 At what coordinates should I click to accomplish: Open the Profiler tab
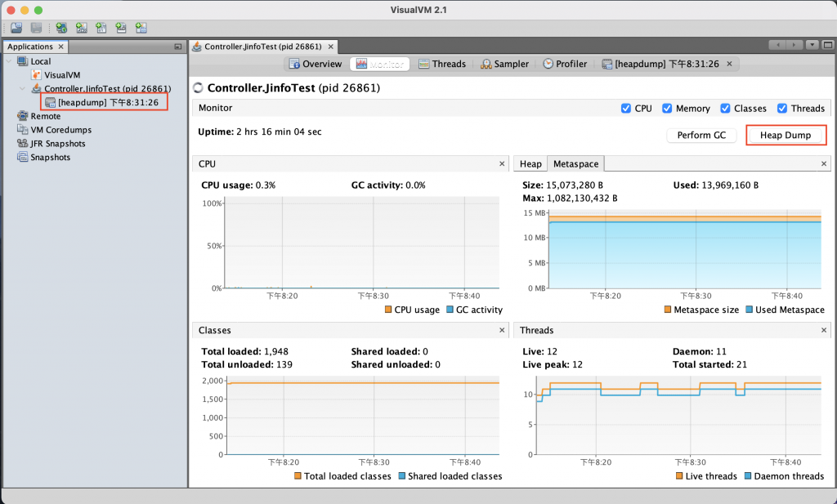point(566,64)
